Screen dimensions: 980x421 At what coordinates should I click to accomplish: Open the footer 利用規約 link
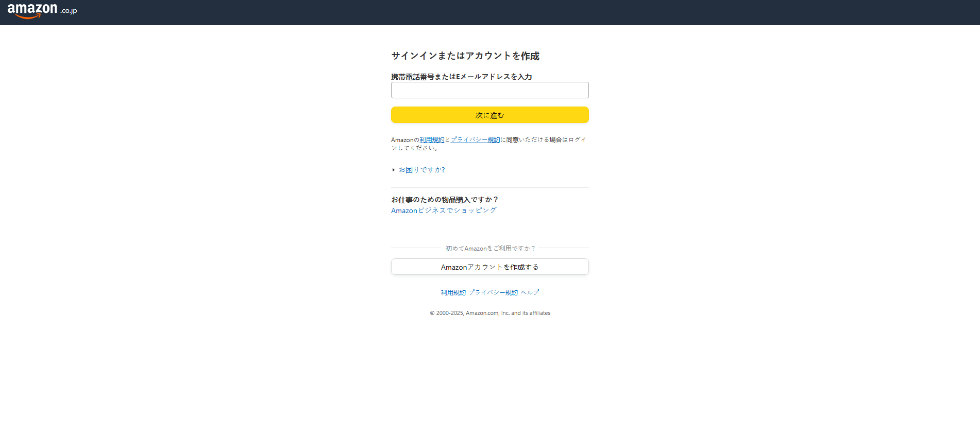453,292
